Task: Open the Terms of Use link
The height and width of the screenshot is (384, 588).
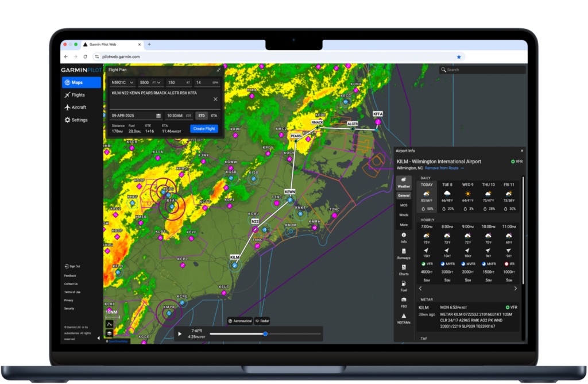Action: tap(72, 292)
